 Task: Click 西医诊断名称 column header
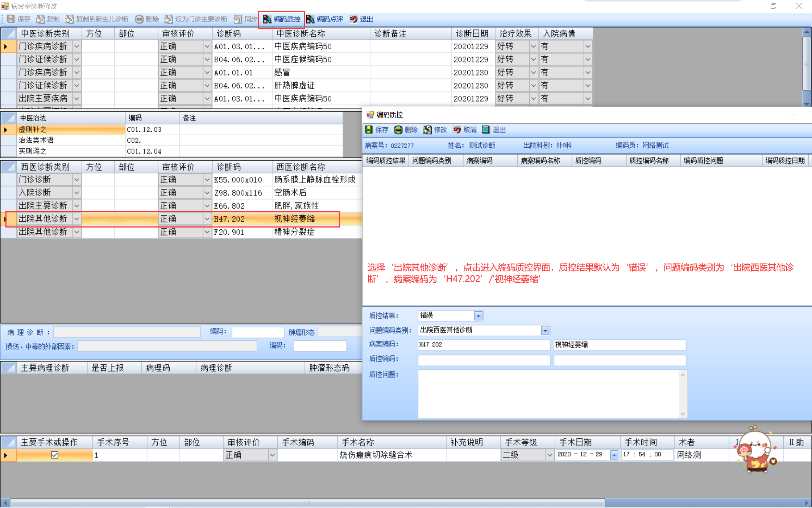pyautogui.click(x=301, y=167)
